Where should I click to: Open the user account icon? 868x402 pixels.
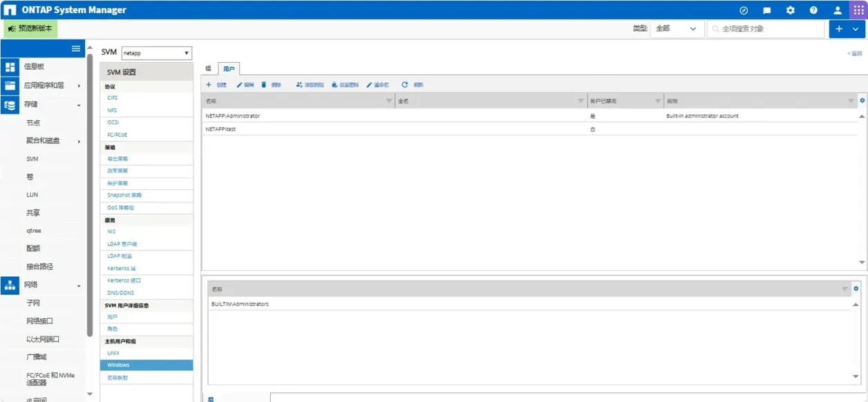[838, 10]
